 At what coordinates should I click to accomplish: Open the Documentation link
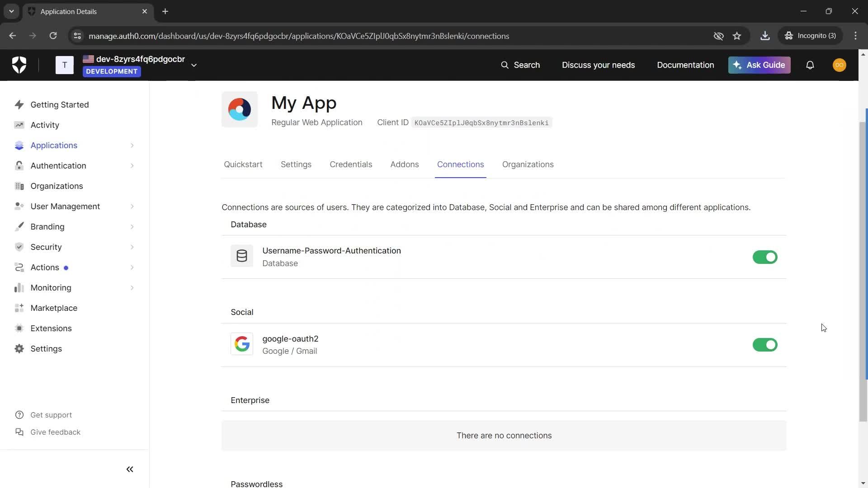coord(686,65)
